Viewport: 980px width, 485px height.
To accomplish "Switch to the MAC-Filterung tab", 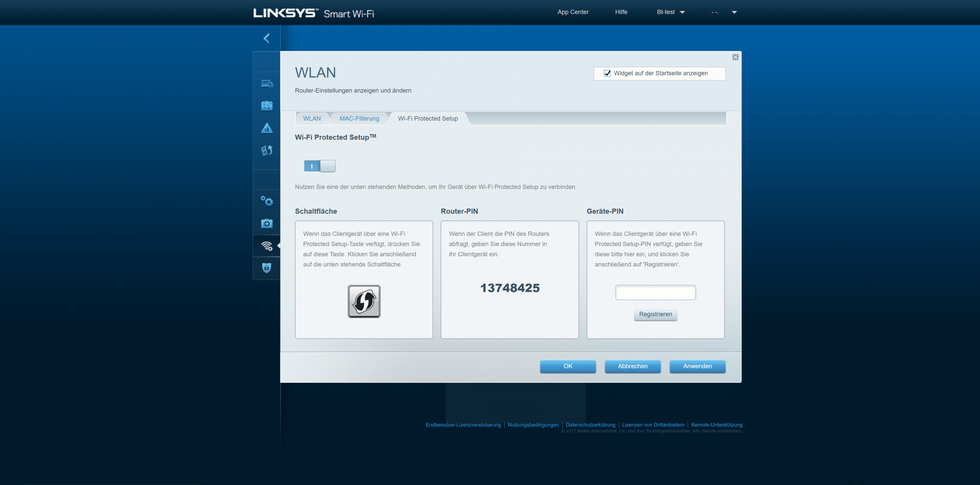I will (359, 118).
